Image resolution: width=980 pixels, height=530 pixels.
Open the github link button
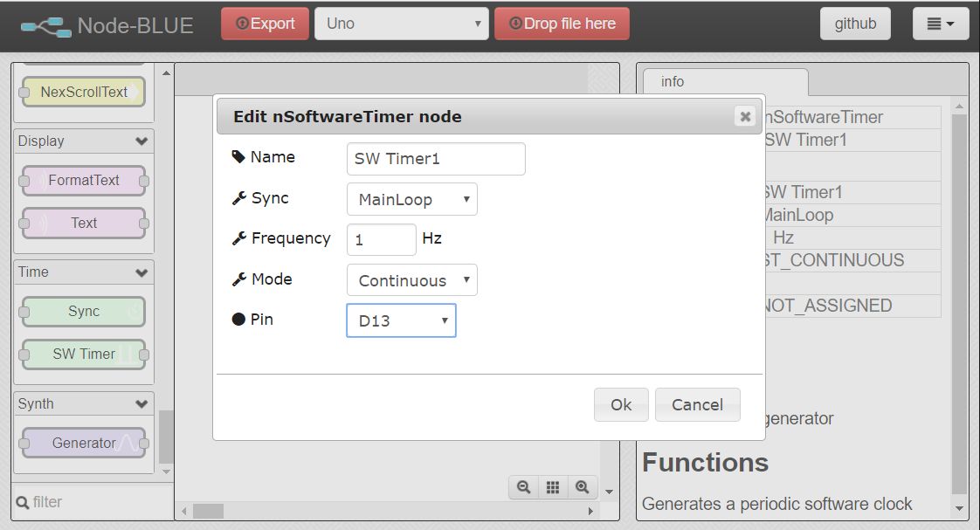point(855,24)
